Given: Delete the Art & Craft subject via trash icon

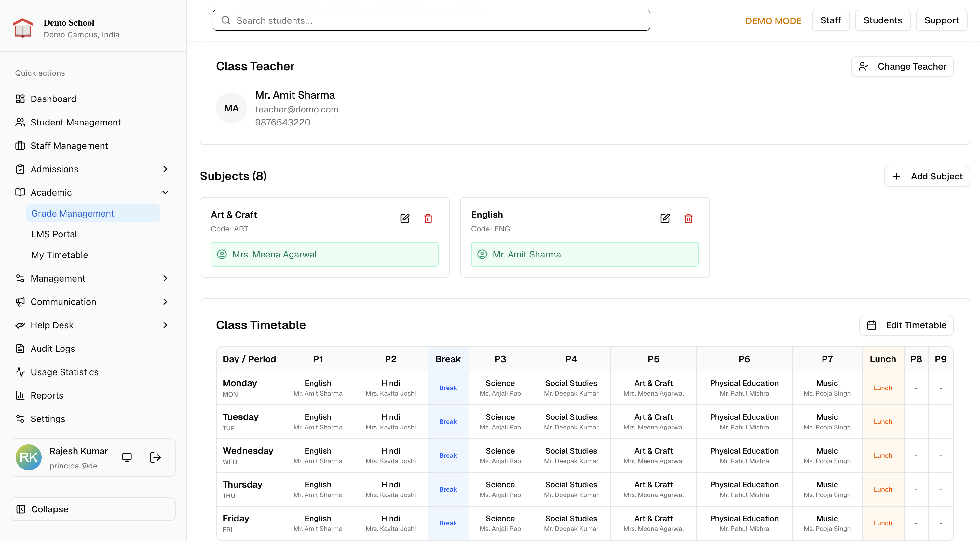Looking at the screenshot, I should coord(428,218).
